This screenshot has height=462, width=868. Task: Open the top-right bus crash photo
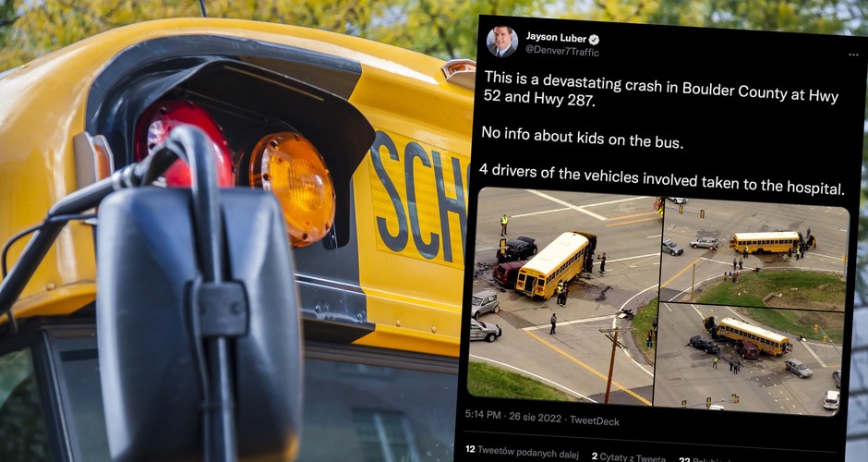(x=755, y=251)
